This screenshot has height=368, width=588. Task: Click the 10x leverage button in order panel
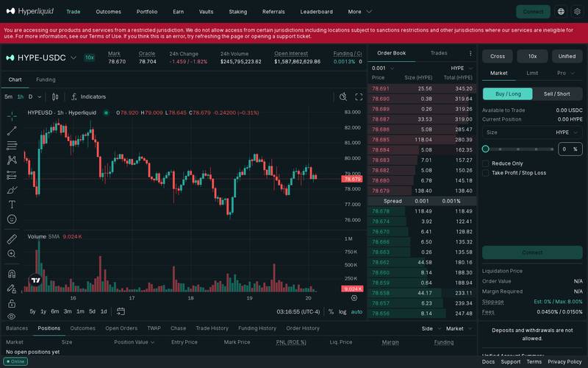(532, 57)
